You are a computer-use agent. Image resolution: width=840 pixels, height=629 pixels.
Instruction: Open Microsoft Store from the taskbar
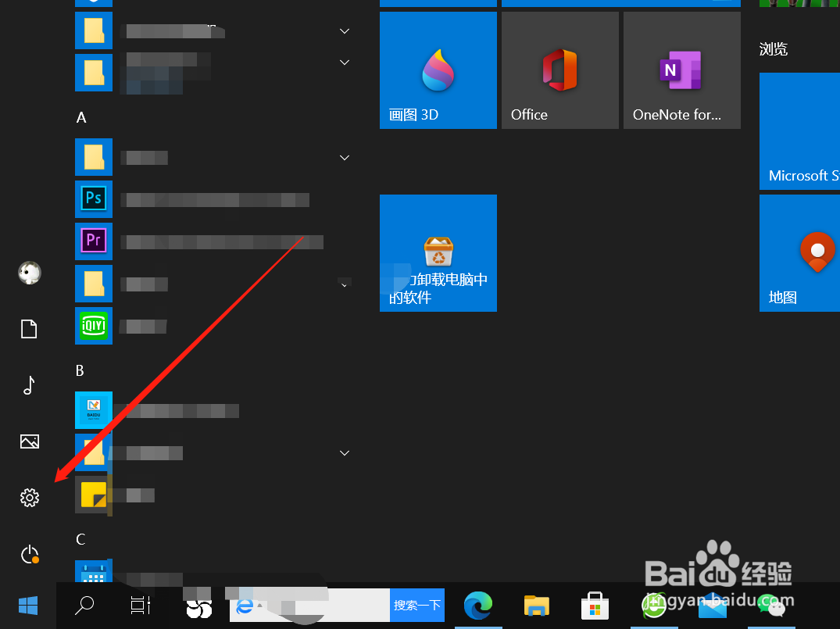(595, 606)
